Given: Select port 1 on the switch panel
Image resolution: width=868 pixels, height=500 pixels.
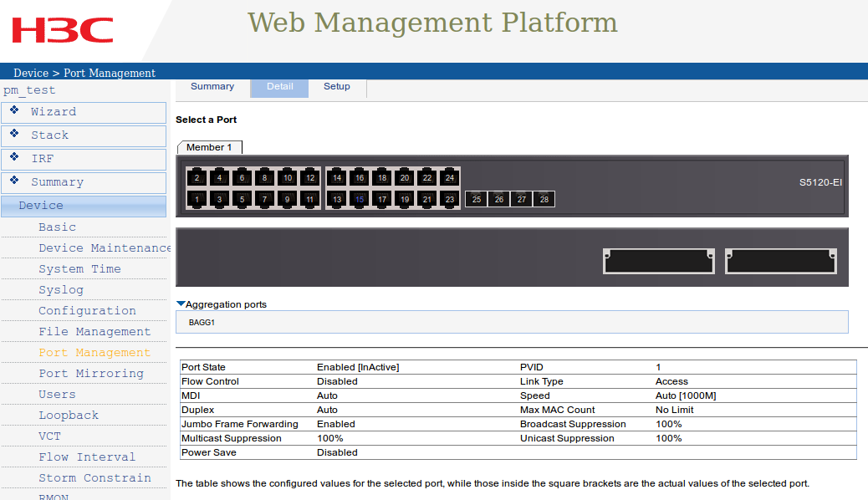Looking at the screenshot, I should click(197, 199).
